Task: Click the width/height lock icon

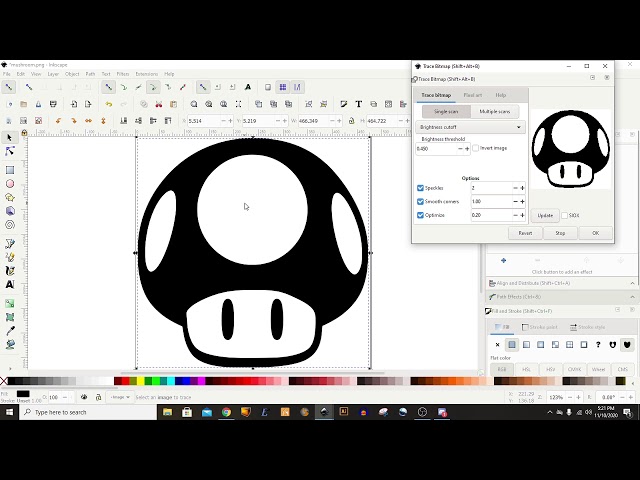Action: (x=351, y=121)
